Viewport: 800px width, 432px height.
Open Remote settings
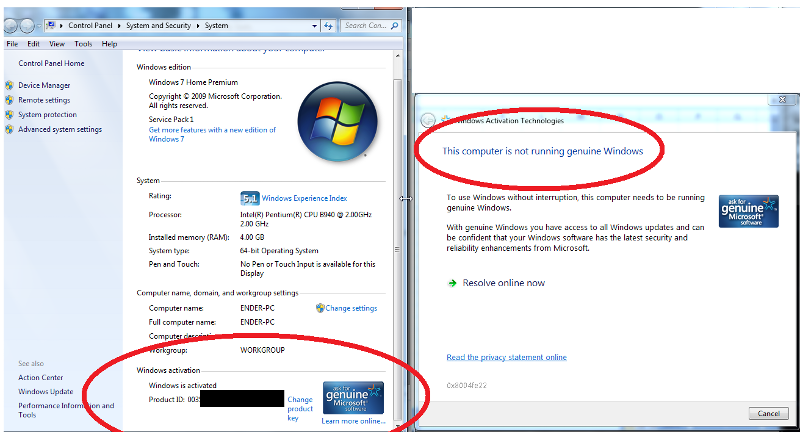coord(44,100)
